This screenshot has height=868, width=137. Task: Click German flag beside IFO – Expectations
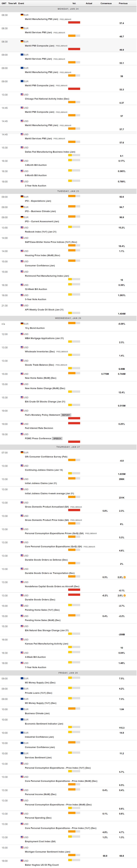22,196
